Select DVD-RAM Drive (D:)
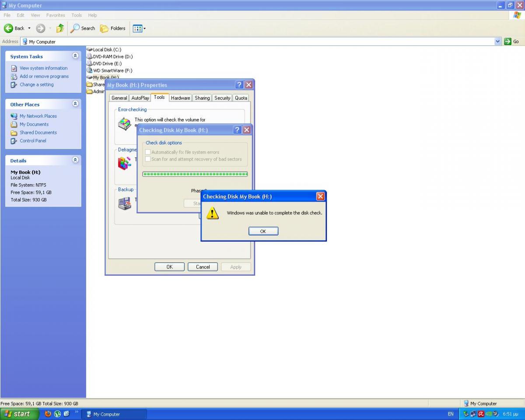 (x=110, y=56)
